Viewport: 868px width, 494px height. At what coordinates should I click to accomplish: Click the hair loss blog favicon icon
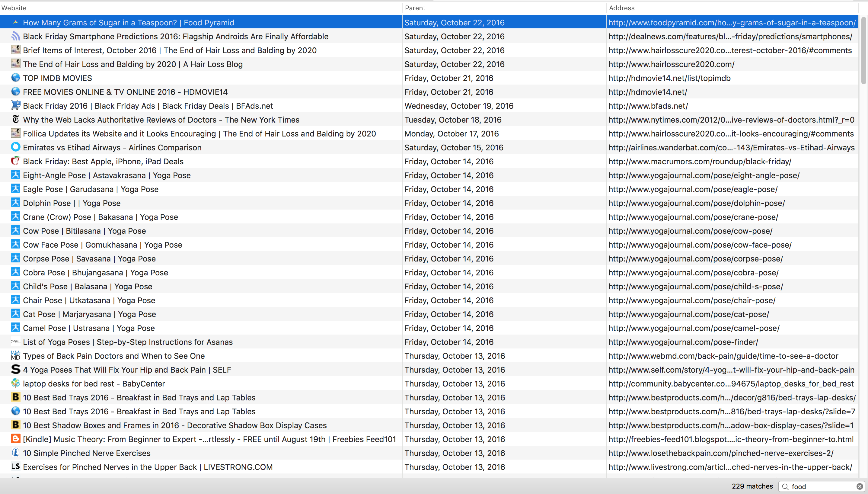(x=14, y=64)
